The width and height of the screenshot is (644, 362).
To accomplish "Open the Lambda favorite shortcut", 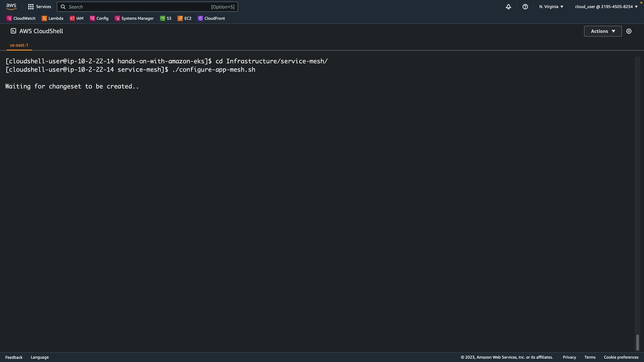I will [52, 18].
